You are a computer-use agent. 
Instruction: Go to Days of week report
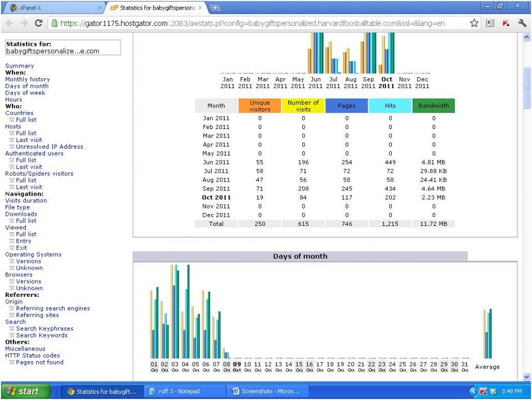(25, 93)
